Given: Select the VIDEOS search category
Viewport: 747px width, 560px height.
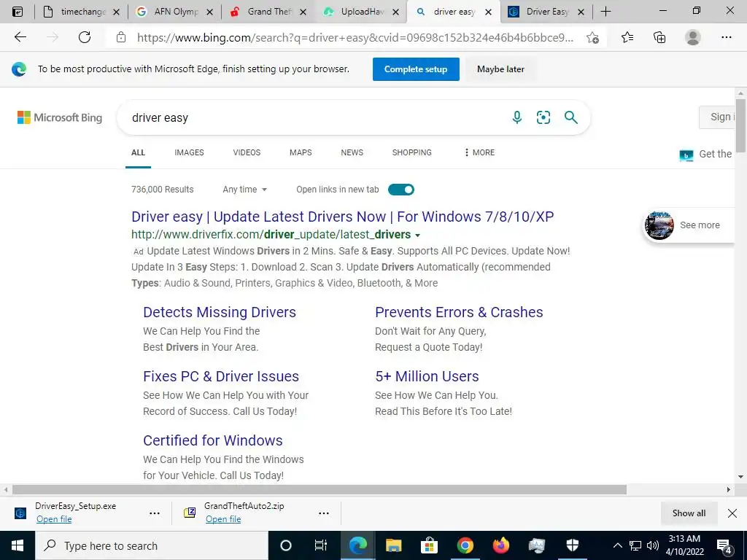Looking at the screenshot, I should 247,152.
